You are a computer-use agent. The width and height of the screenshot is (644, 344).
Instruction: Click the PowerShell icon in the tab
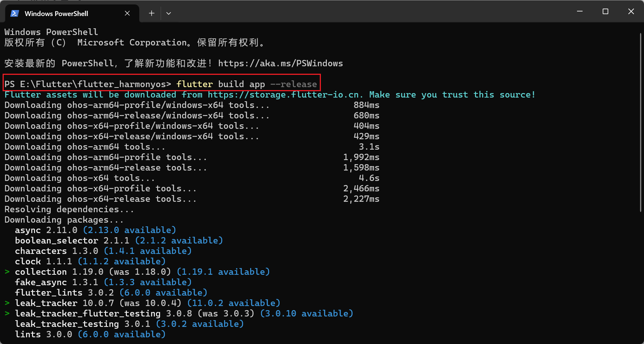pyautogui.click(x=15, y=13)
